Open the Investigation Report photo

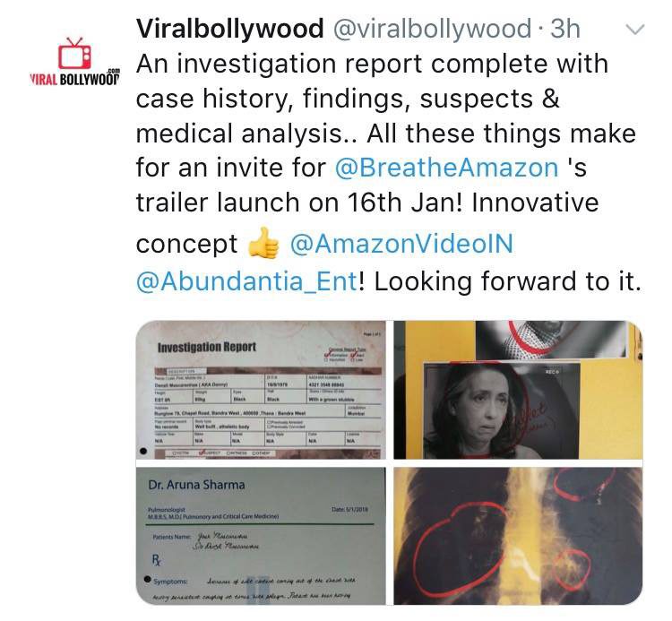click(261, 390)
